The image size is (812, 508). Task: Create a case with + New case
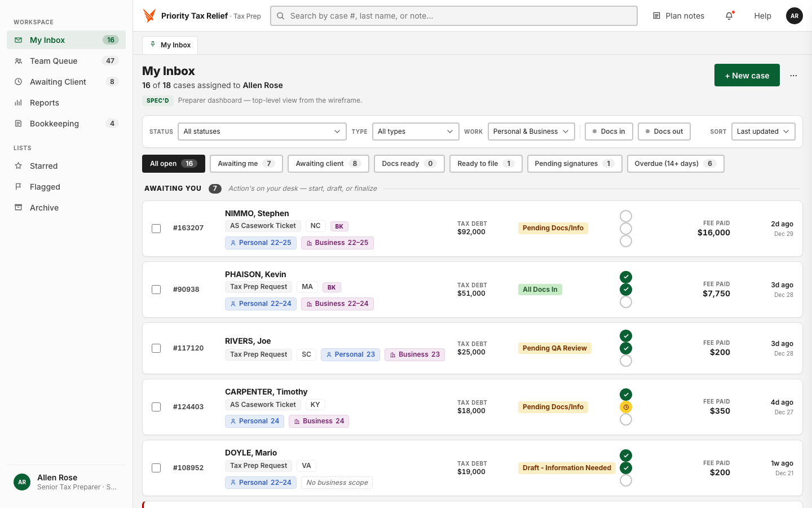747,75
